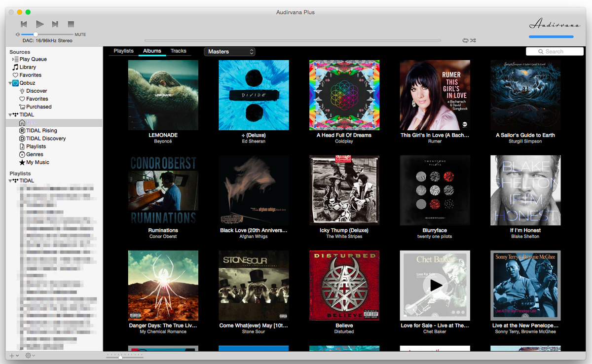Screen dimensions: 592x364
Task: Start playback with the Play button
Action: pos(40,24)
